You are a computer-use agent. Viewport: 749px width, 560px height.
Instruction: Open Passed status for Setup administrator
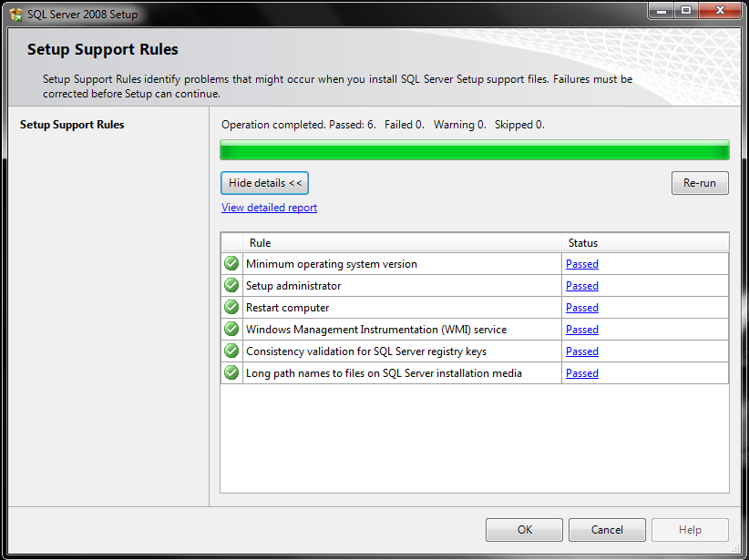pyautogui.click(x=581, y=285)
